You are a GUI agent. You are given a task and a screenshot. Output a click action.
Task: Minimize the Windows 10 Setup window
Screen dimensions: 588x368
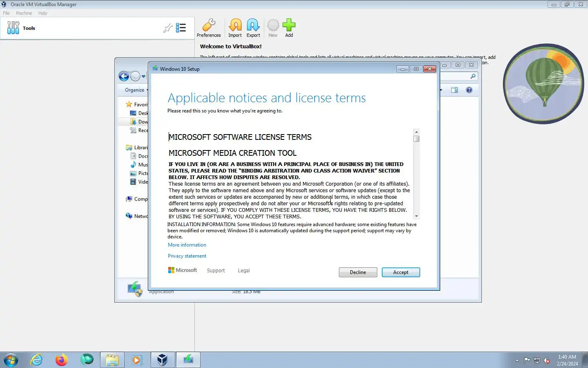[x=403, y=69]
